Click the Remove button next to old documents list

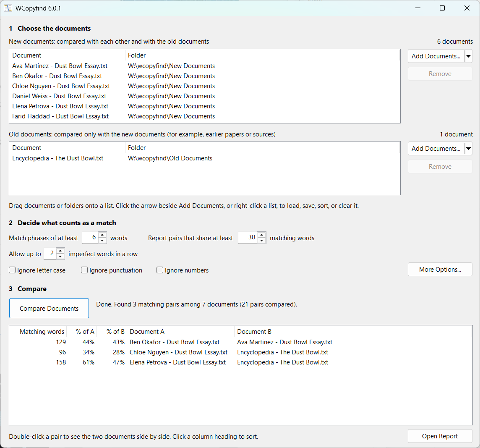tap(440, 167)
